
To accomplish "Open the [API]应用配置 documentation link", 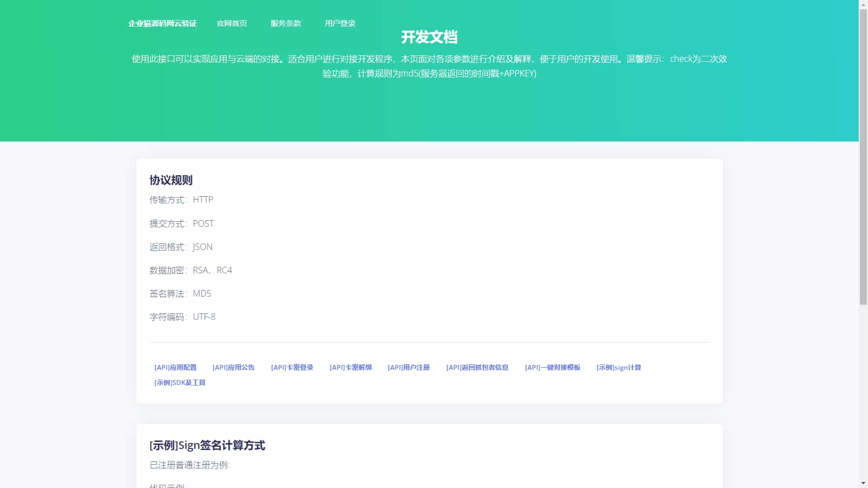I will pos(175,367).
